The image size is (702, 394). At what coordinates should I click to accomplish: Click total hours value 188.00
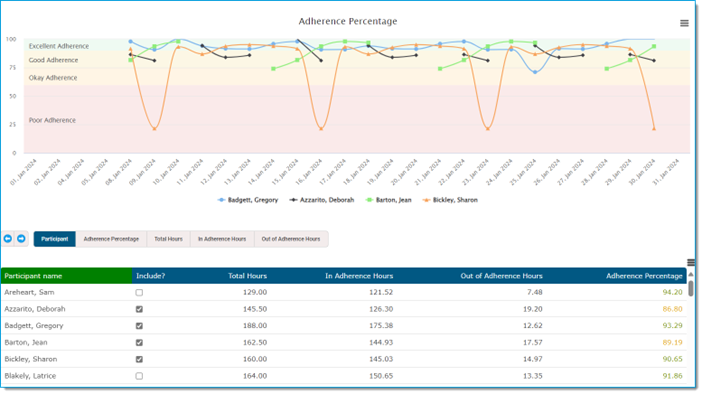point(255,326)
